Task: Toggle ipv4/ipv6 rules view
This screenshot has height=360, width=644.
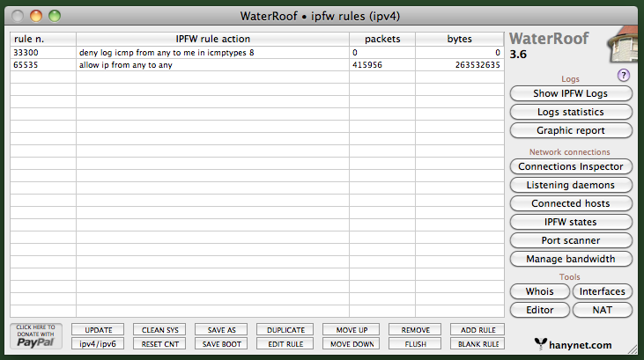Action: click(98, 344)
